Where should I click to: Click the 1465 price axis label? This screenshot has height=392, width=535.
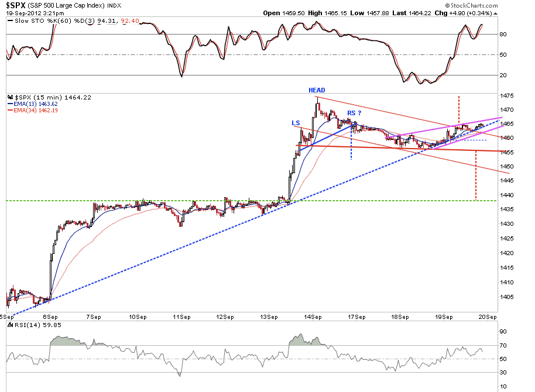[x=507, y=124]
